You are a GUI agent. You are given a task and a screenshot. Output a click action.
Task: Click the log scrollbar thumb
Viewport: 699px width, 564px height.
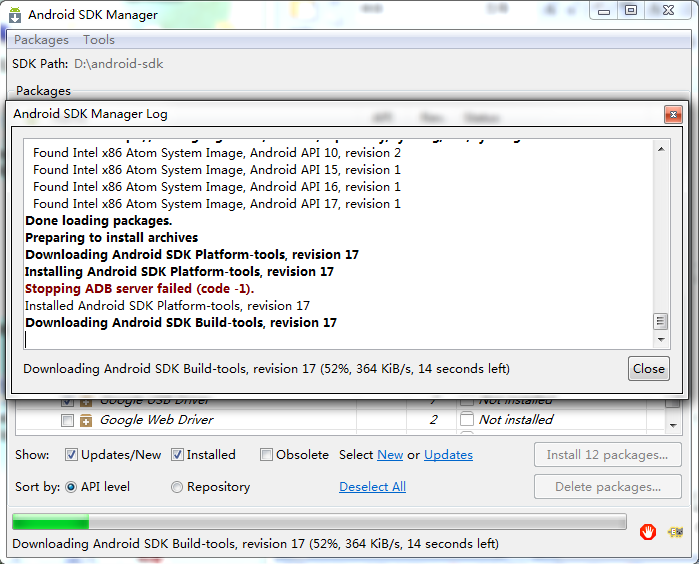(x=660, y=321)
